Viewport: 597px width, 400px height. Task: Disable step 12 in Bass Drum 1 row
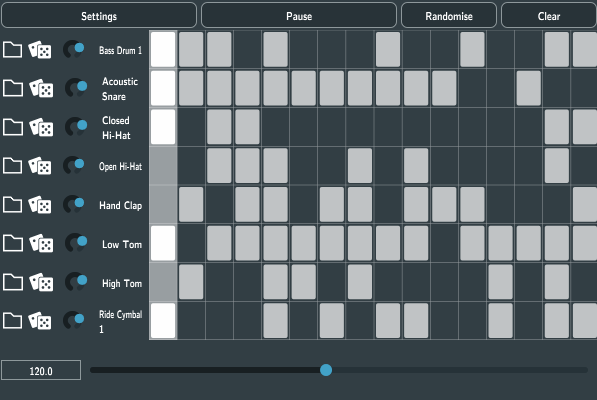point(472,49)
